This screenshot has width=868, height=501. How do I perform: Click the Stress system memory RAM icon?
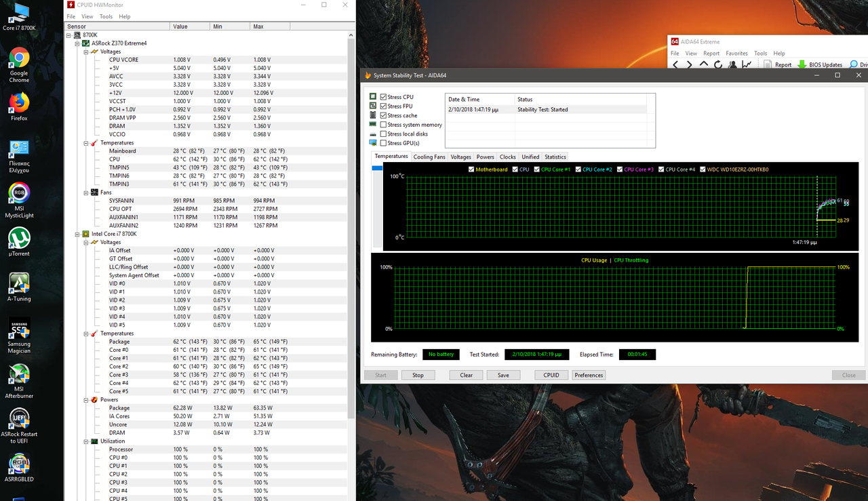[x=373, y=125]
